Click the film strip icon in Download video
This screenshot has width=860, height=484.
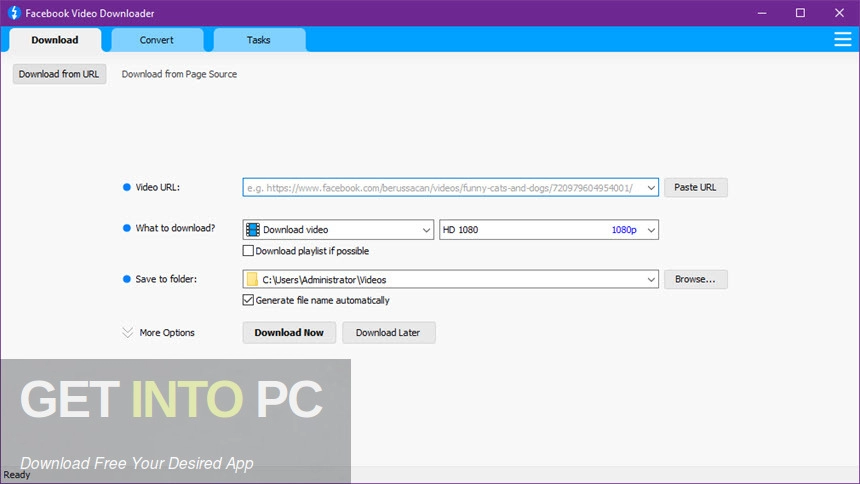click(x=253, y=229)
